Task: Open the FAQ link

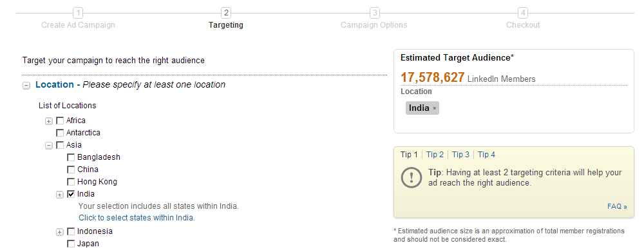Action: point(617,206)
